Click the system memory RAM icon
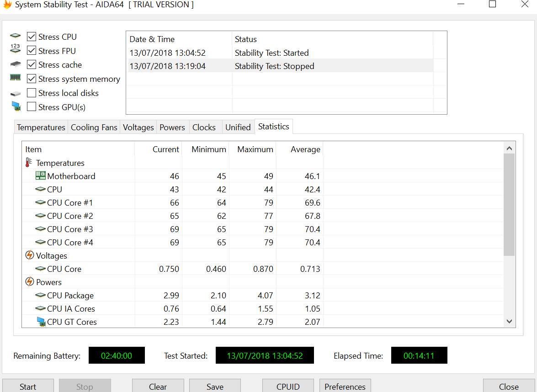537x392 pixels. [16, 77]
